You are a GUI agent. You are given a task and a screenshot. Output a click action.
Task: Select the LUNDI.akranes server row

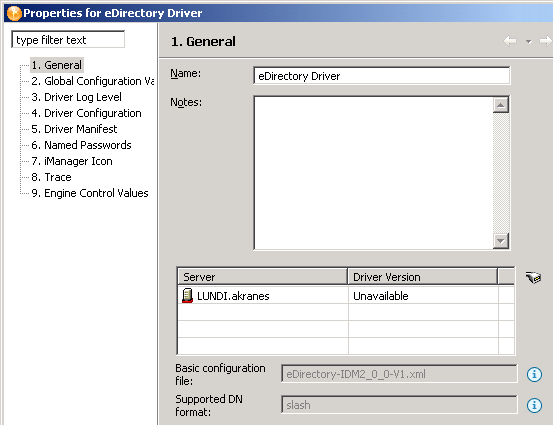[x=346, y=296]
